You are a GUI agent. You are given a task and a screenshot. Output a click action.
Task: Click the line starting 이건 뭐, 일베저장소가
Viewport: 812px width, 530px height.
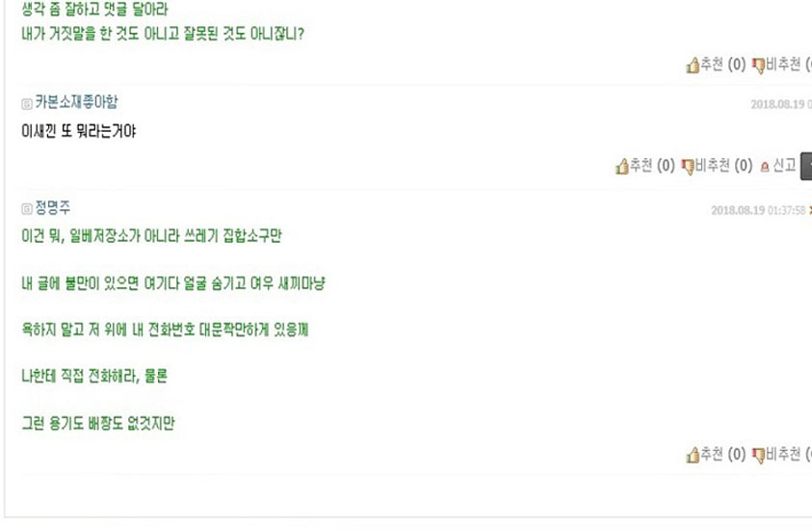[x=152, y=236]
